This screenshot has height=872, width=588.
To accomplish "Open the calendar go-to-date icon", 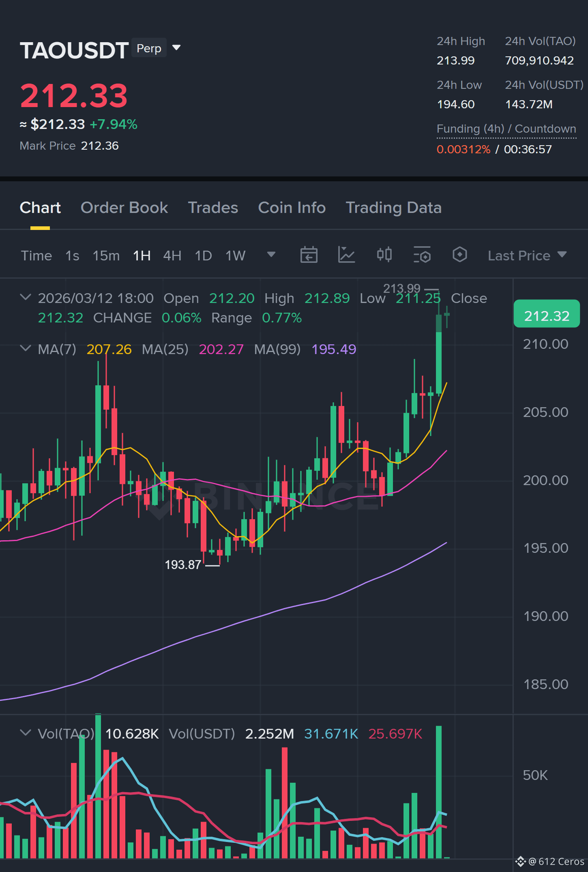I will [x=309, y=255].
